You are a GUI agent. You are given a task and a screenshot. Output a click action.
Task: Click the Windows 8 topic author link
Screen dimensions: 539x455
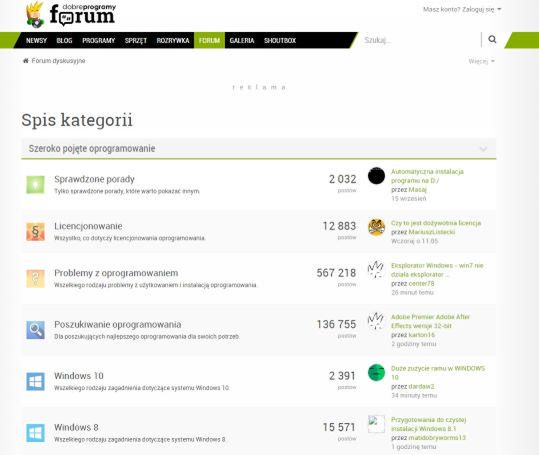[437, 438]
